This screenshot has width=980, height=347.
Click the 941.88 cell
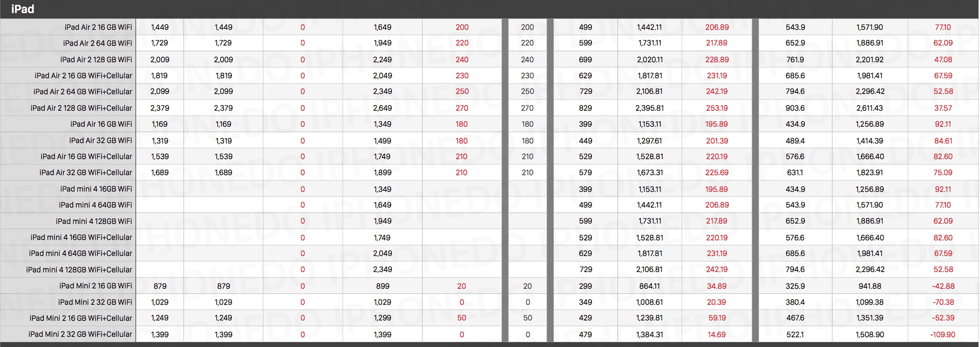click(x=870, y=286)
